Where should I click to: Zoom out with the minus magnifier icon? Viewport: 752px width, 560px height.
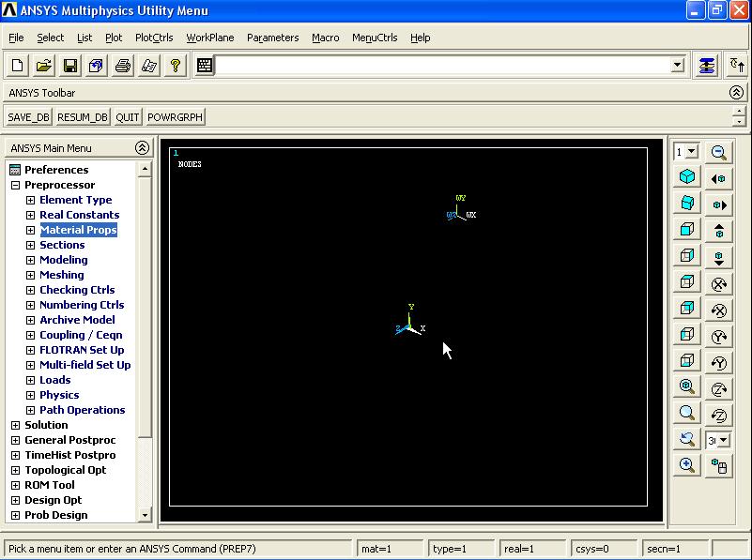[x=718, y=153]
